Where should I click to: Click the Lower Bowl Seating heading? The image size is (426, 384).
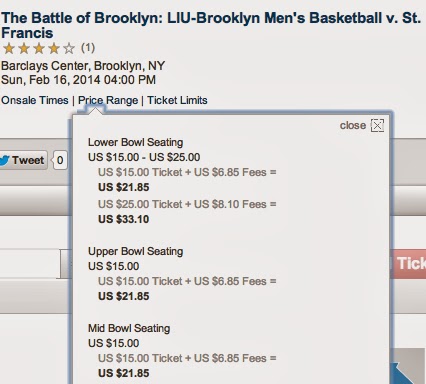tap(135, 142)
